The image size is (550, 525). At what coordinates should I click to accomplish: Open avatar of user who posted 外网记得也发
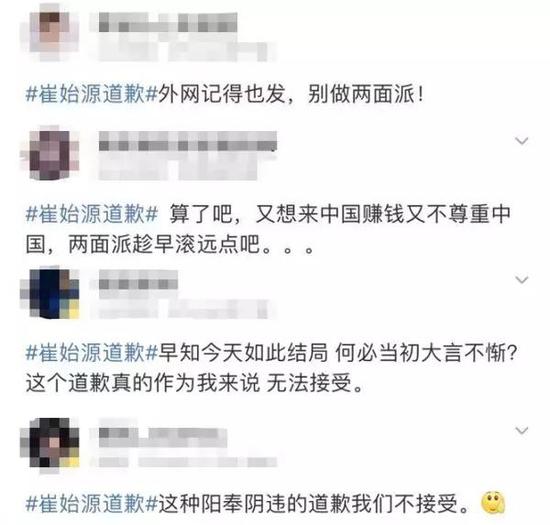(52, 31)
